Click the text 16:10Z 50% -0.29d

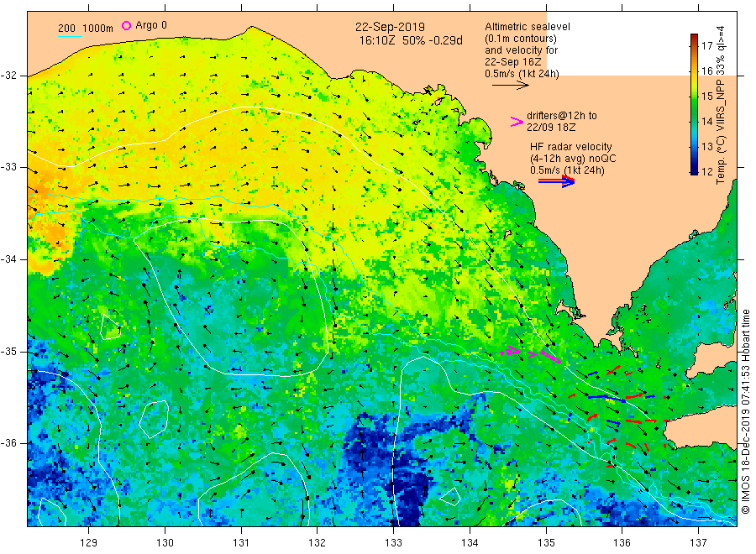pyautogui.click(x=410, y=40)
